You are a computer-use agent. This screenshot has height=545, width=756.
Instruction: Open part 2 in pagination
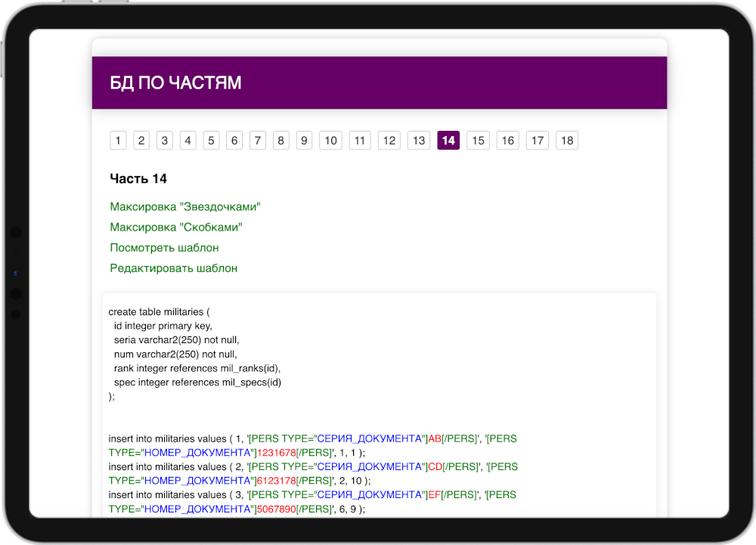click(141, 141)
